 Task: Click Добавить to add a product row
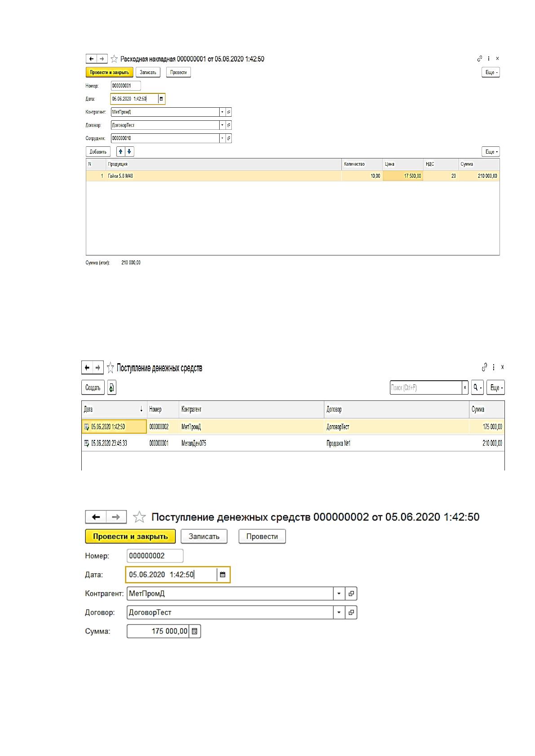tap(98, 152)
